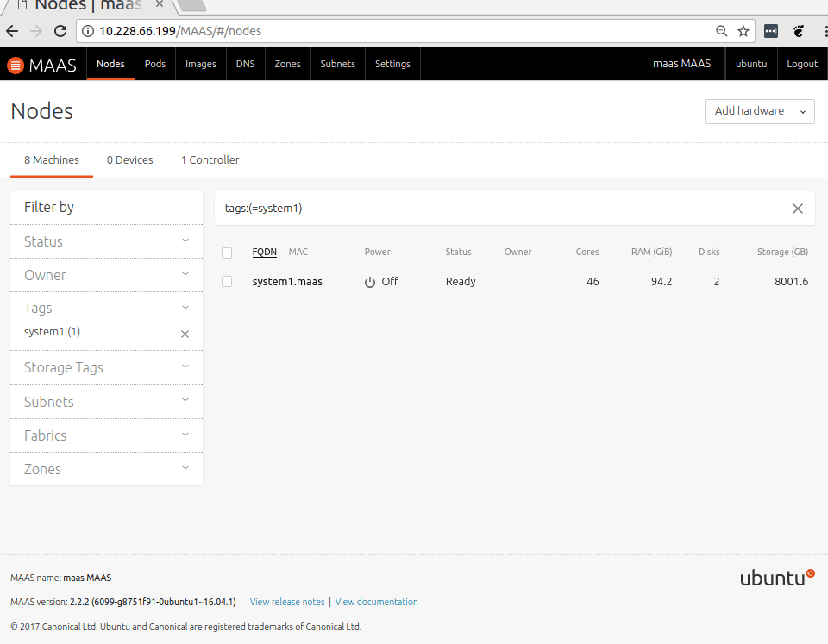Open the Add hardware dropdown
Image resolution: width=828 pixels, height=644 pixels.
pos(759,111)
